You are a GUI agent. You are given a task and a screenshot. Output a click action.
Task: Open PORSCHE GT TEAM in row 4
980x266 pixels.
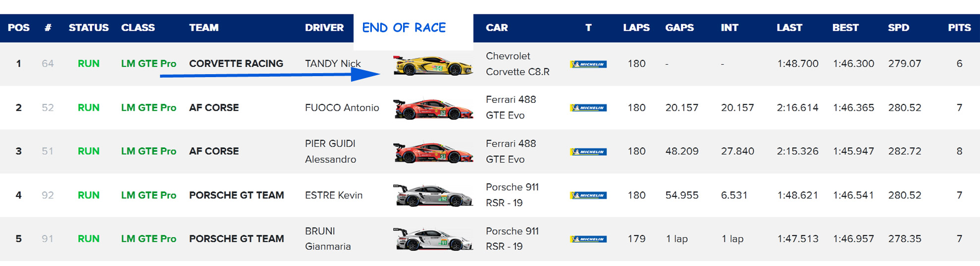[237, 195]
